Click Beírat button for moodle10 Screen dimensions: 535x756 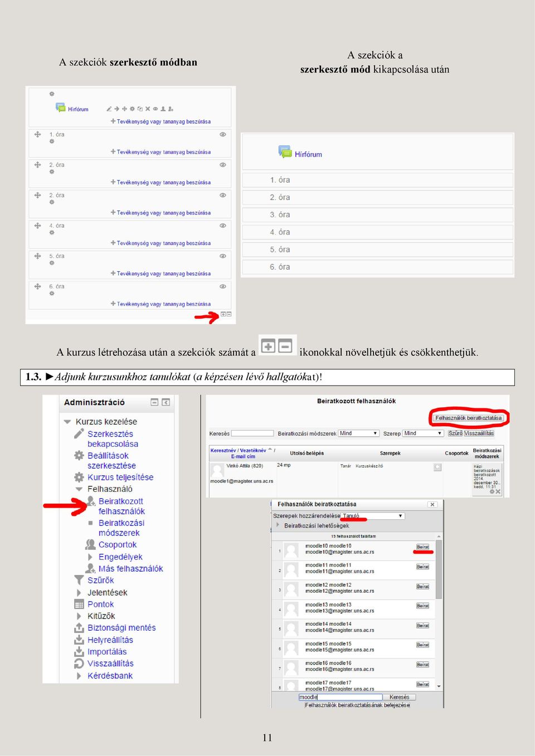pos(423,547)
